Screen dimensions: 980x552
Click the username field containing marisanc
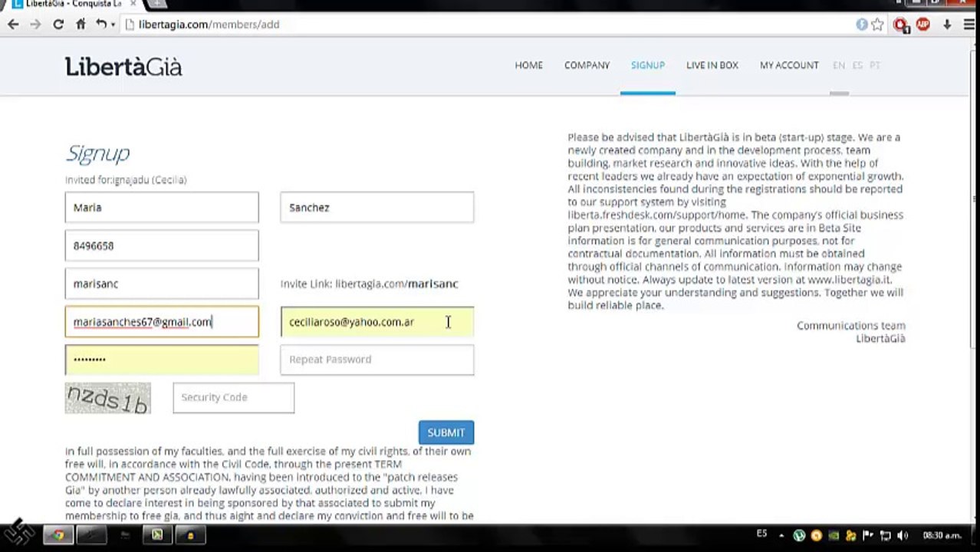[x=162, y=284]
